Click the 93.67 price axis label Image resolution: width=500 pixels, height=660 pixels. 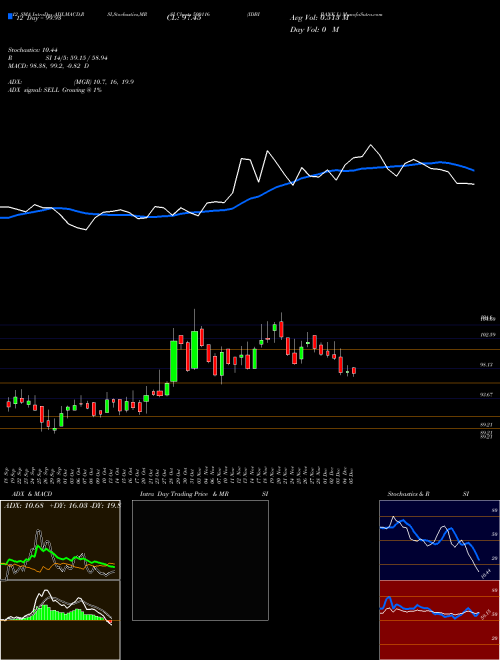coord(487,395)
